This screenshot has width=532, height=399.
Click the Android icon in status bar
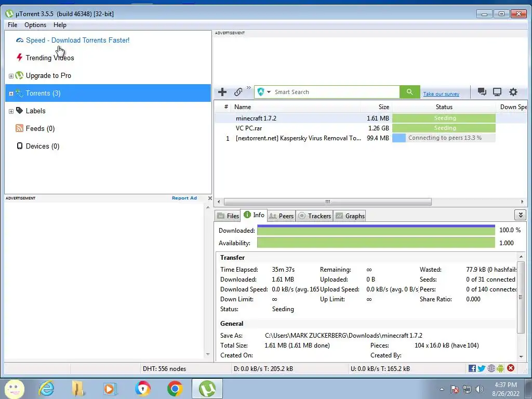point(500,368)
